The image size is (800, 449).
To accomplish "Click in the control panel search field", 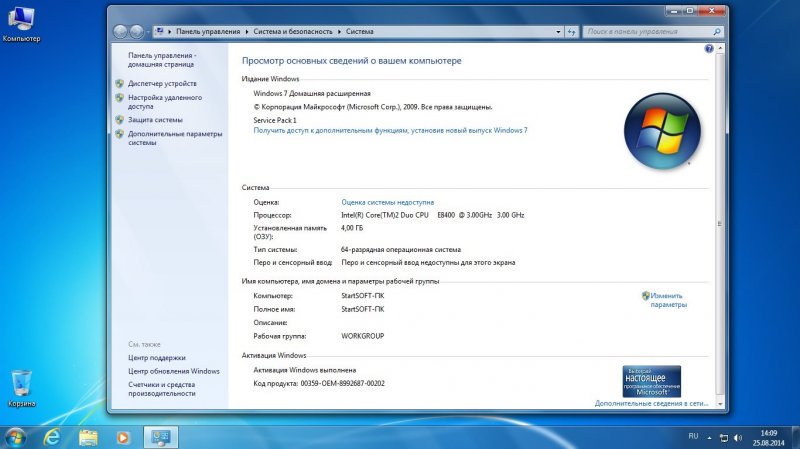I will 648,32.
